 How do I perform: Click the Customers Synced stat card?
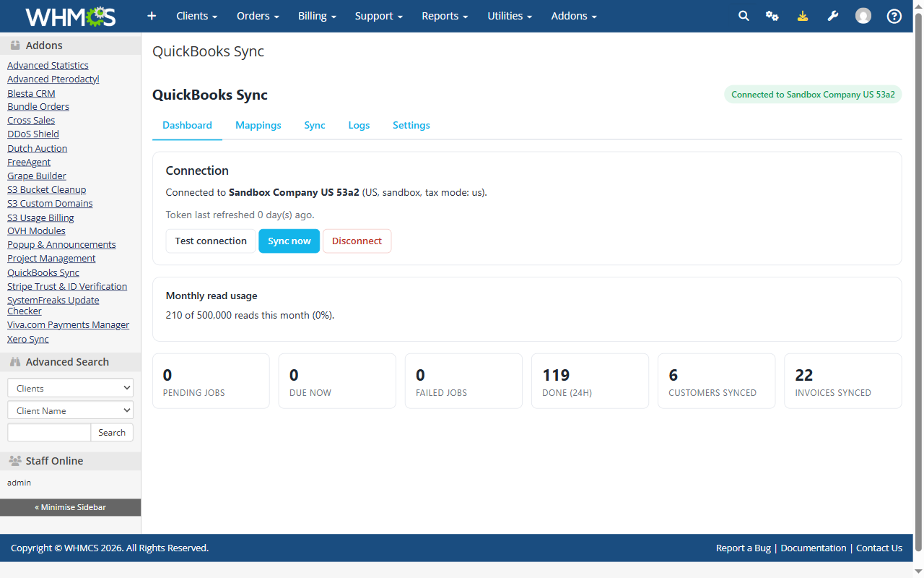[717, 381]
